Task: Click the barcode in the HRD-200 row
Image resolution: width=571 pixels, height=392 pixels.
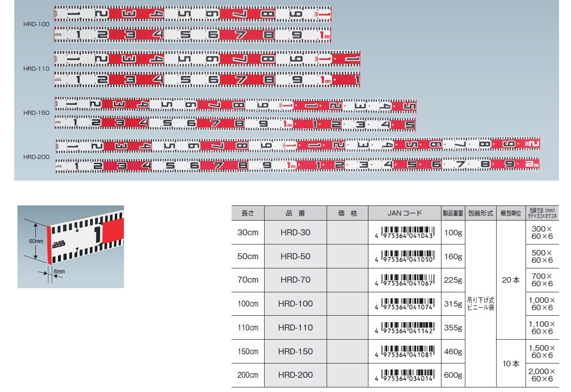Action: tap(404, 375)
